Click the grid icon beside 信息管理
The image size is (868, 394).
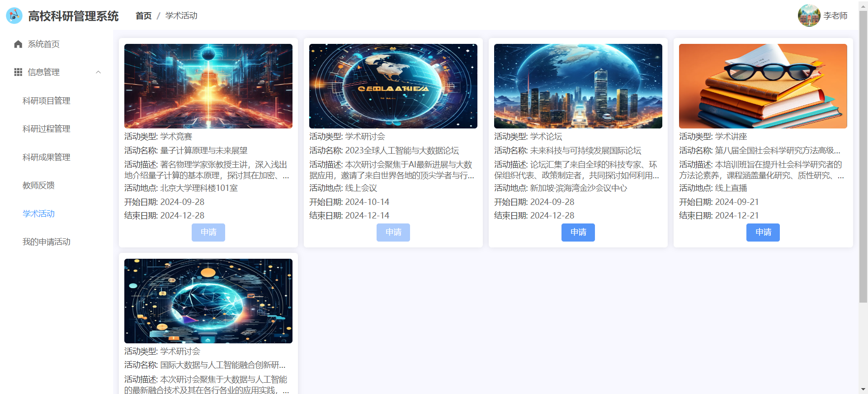pos(18,72)
